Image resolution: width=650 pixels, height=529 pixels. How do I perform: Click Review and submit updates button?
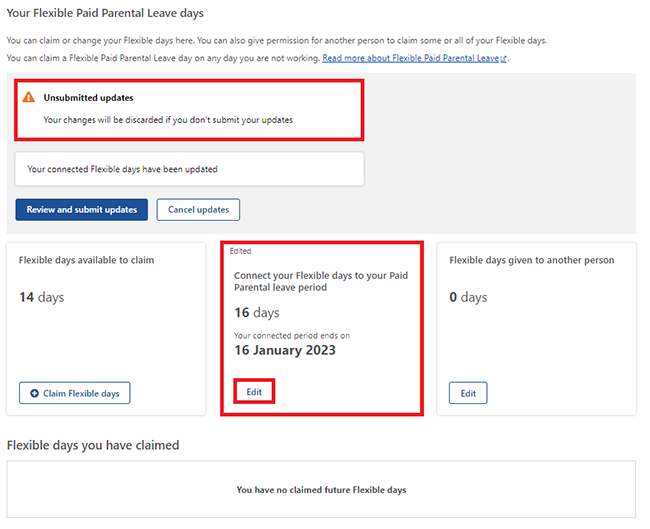[82, 210]
